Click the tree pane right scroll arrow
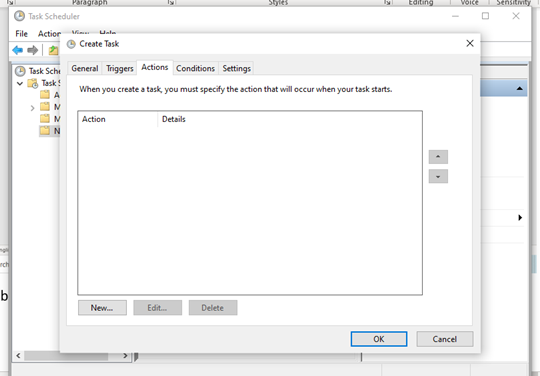The width and height of the screenshot is (540, 376). (125, 355)
